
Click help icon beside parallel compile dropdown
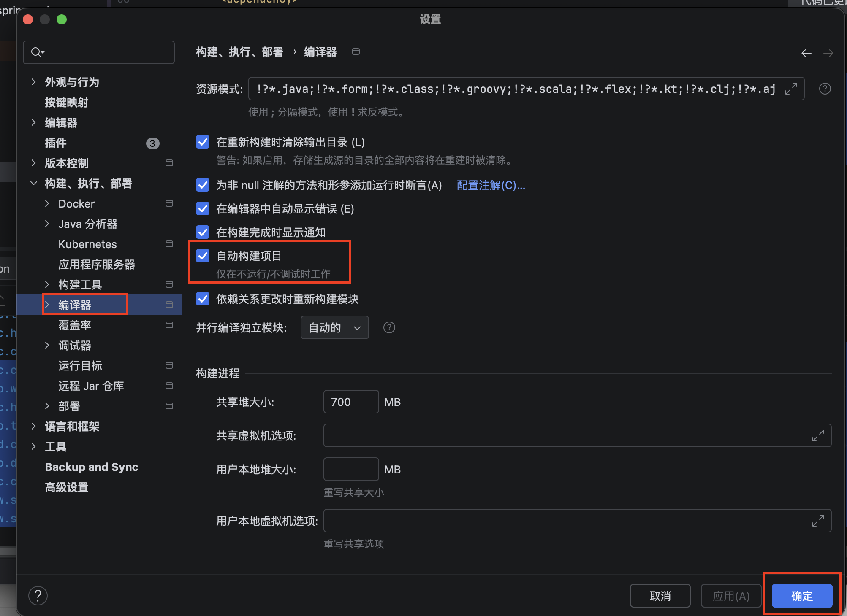pos(389,327)
